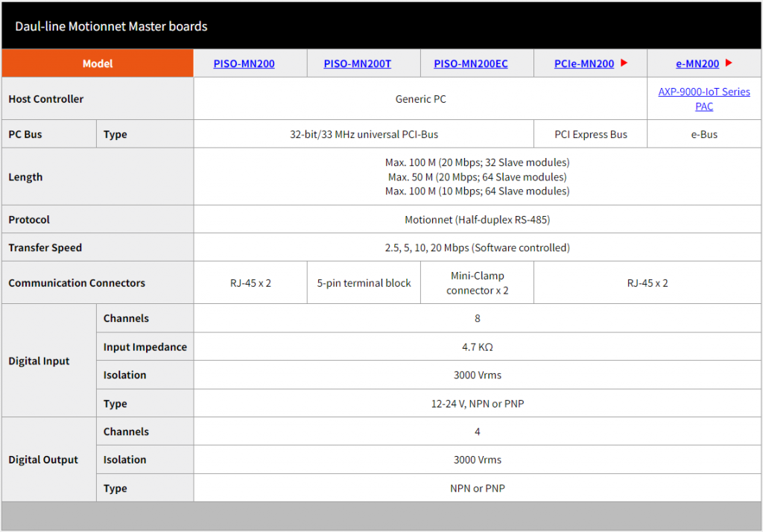Viewport: 763px width, 532px height.
Task: Click the red arrow next to e-MN200
Action: [729, 63]
